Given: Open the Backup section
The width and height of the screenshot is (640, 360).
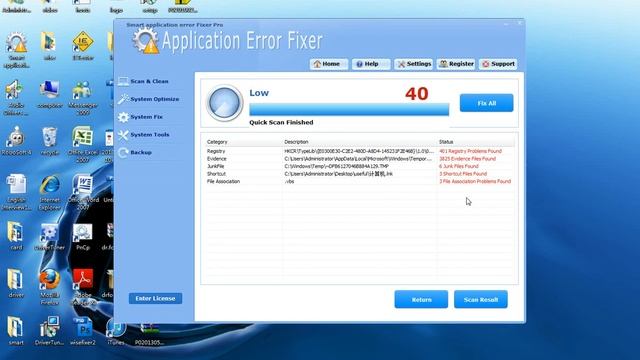Looking at the screenshot, I should point(136,153).
